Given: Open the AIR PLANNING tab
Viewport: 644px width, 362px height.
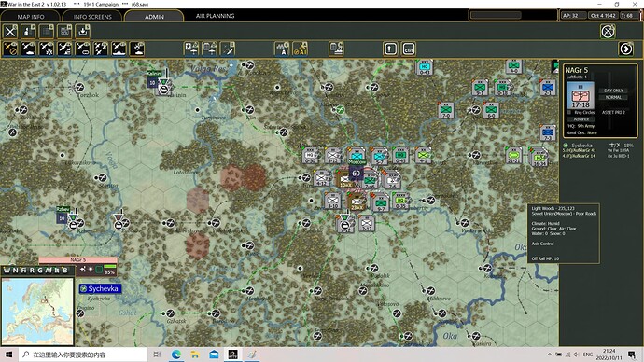Looking at the screenshot, I should pos(216,16).
